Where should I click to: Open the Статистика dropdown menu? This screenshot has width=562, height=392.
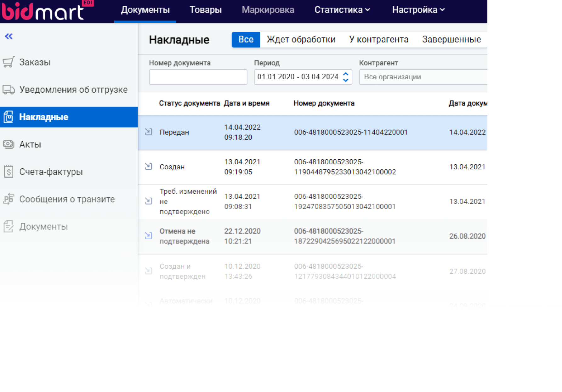coord(342,10)
